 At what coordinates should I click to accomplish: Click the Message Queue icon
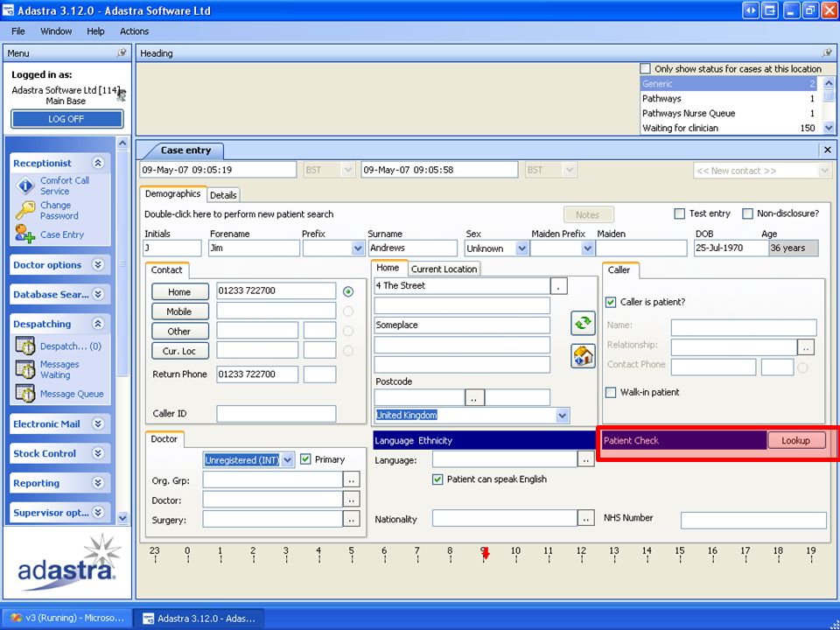click(24, 394)
